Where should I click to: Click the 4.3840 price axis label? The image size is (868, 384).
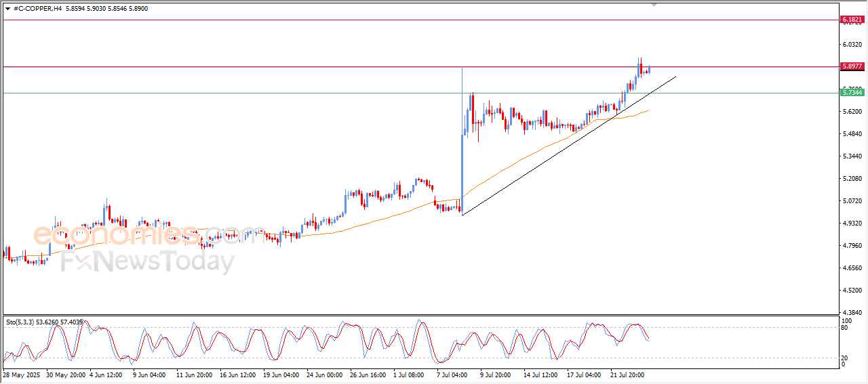(852, 313)
